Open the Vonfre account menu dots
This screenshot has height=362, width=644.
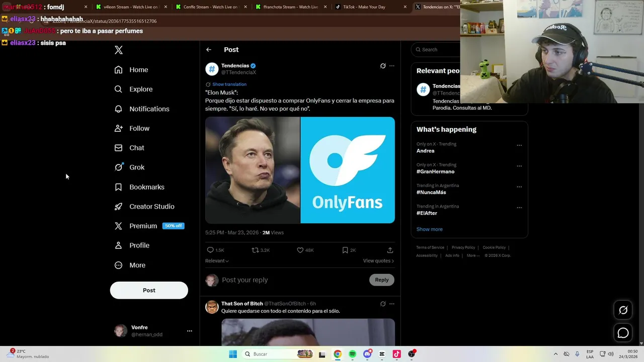pos(189,331)
